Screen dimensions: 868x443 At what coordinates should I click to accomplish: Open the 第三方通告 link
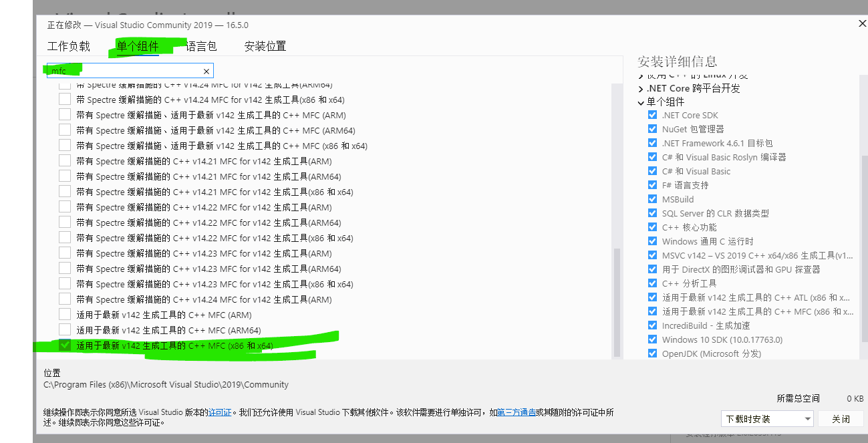point(517,413)
